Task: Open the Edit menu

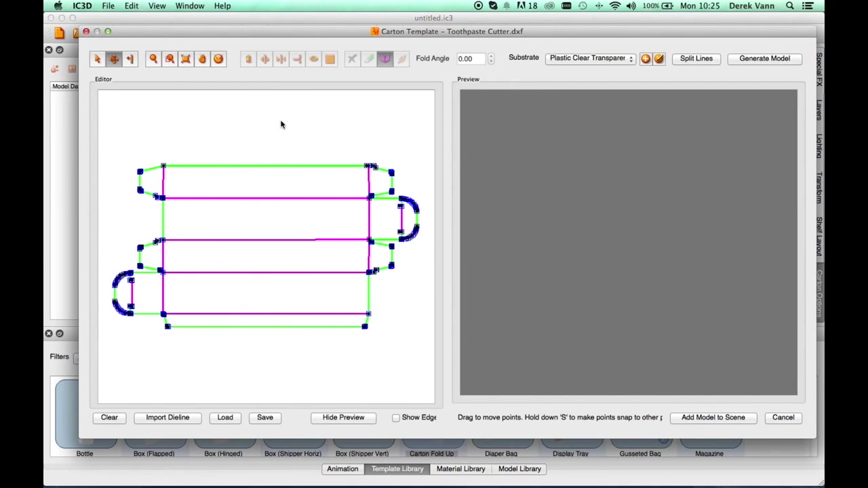Action: [x=132, y=6]
